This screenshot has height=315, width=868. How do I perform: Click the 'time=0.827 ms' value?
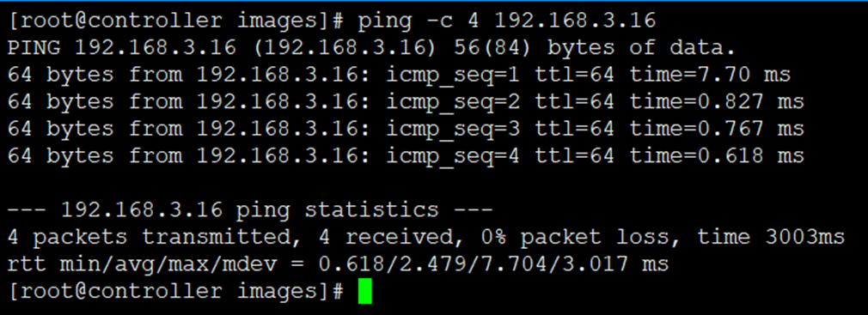click(x=717, y=102)
